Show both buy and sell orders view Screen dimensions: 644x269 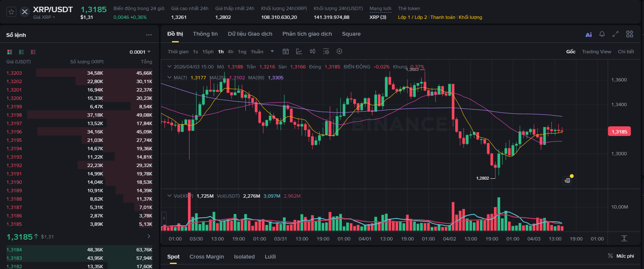[x=10, y=52]
